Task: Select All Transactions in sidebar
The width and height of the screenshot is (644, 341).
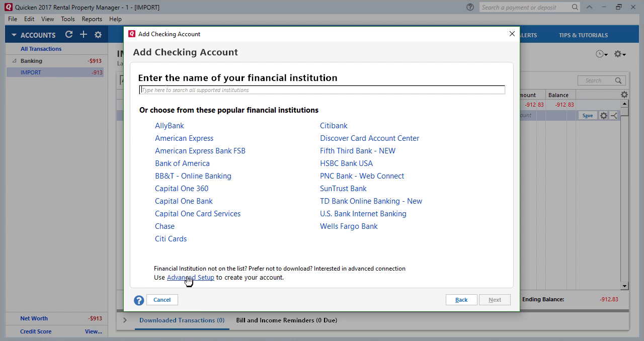Action: 41,49
